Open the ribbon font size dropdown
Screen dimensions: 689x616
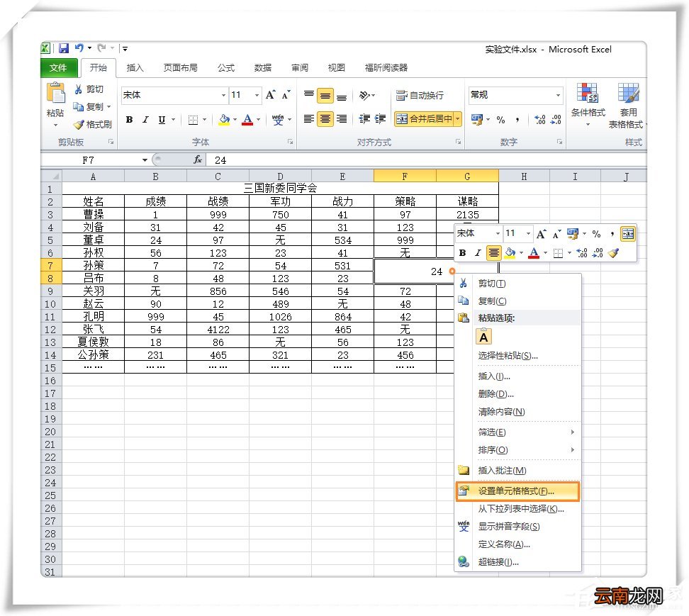click(257, 95)
